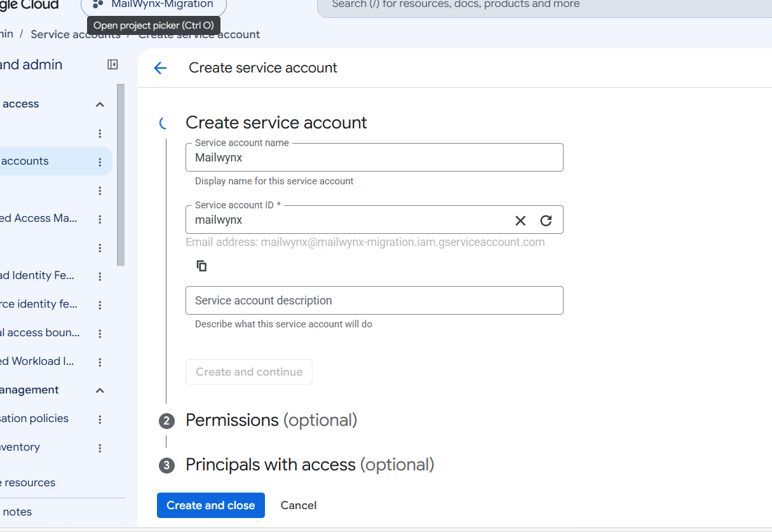This screenshot has height=532, width=772.
Task: Copy the service account email address
Action: point(201,266)
